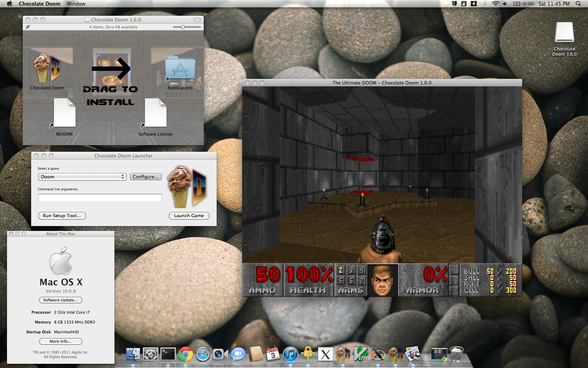Screen dimensions: 588x368
Task: Click the Wi-Fi status icon
Action: click(x=495, y=4)
